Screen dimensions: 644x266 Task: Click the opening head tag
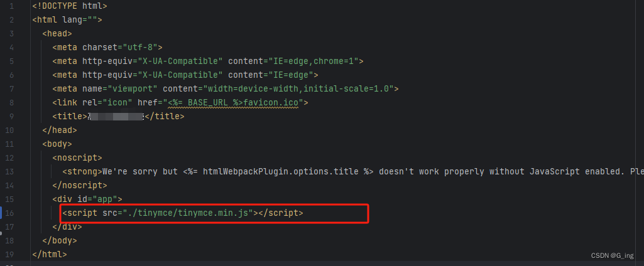(x=57, y=34)
